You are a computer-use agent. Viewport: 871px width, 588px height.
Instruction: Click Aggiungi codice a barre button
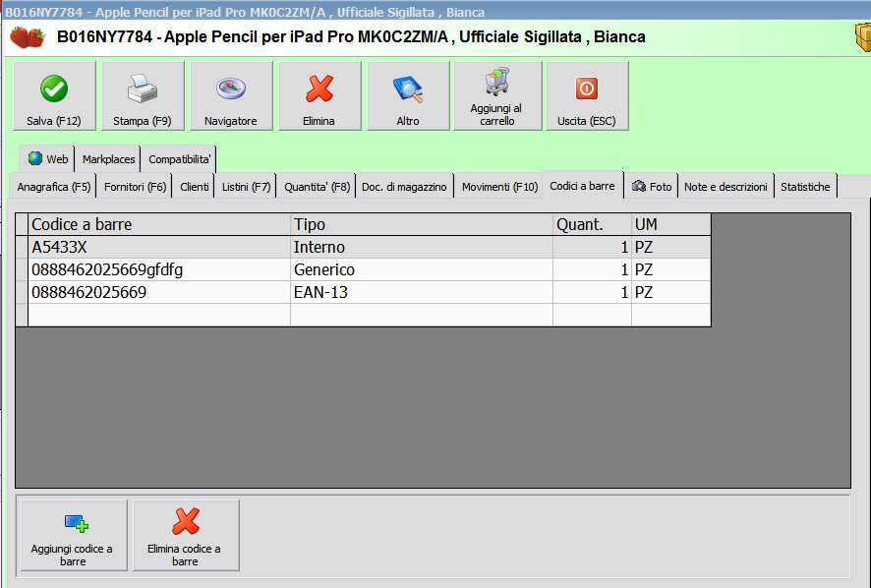coord(74,535)
